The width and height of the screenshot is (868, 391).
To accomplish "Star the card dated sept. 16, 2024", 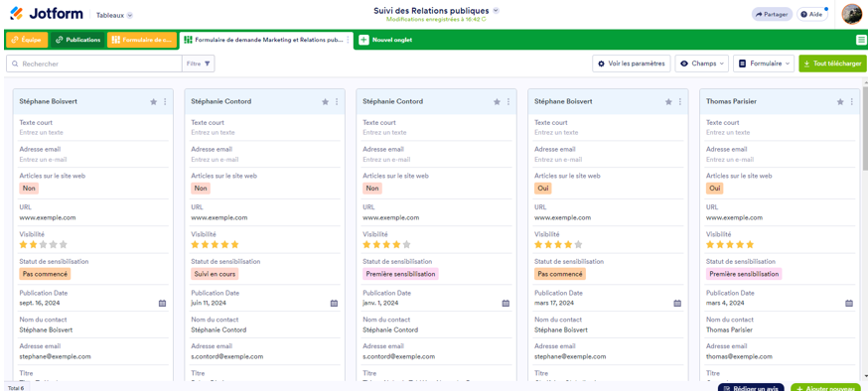I will [153, 102].
